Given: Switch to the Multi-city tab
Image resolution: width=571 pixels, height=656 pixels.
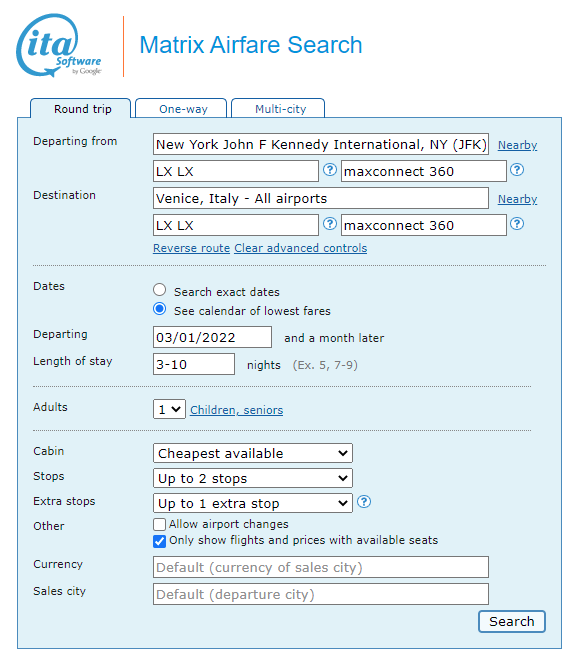Looking at the screenshot, I should (x=279, y=109).
